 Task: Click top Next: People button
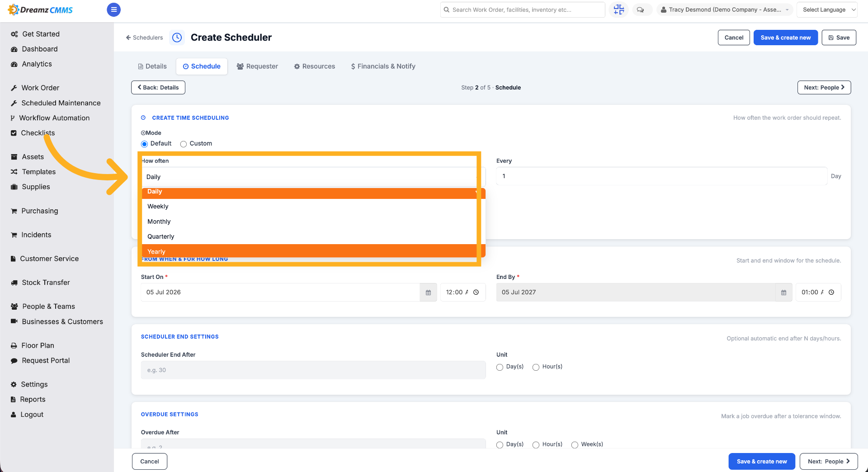824,88
